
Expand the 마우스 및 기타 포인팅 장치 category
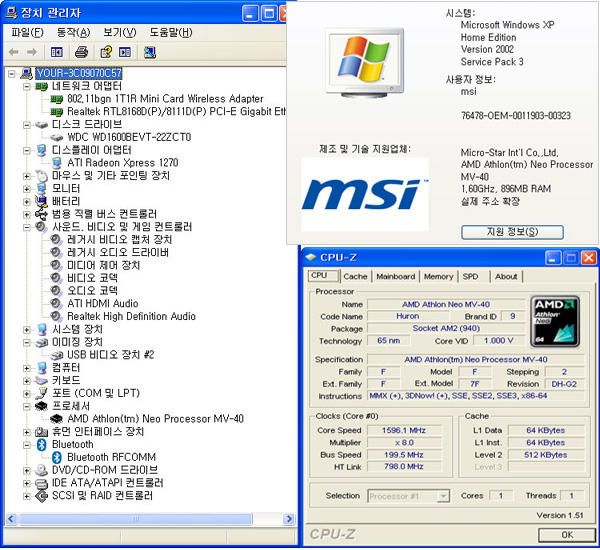click(x=26, y=176)
